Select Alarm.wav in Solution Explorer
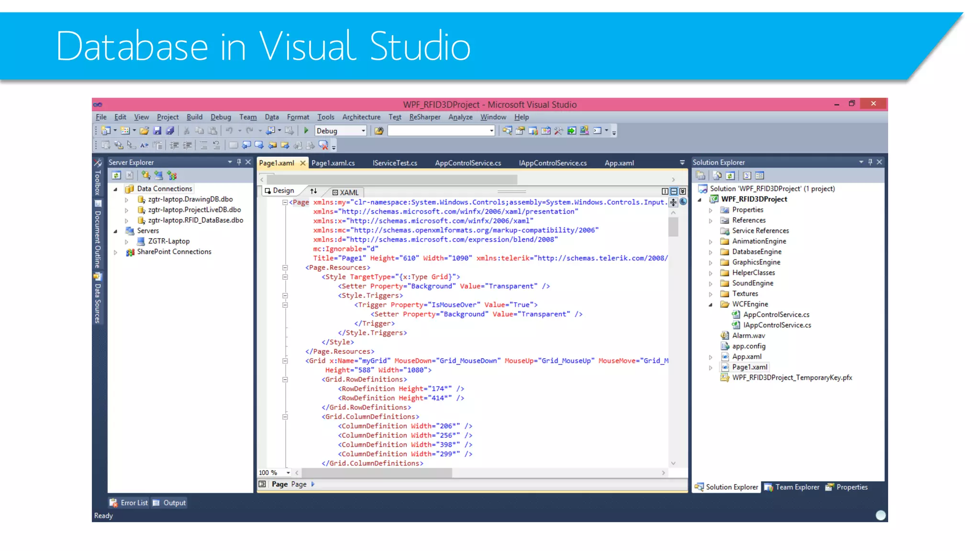 pos(748,336)
